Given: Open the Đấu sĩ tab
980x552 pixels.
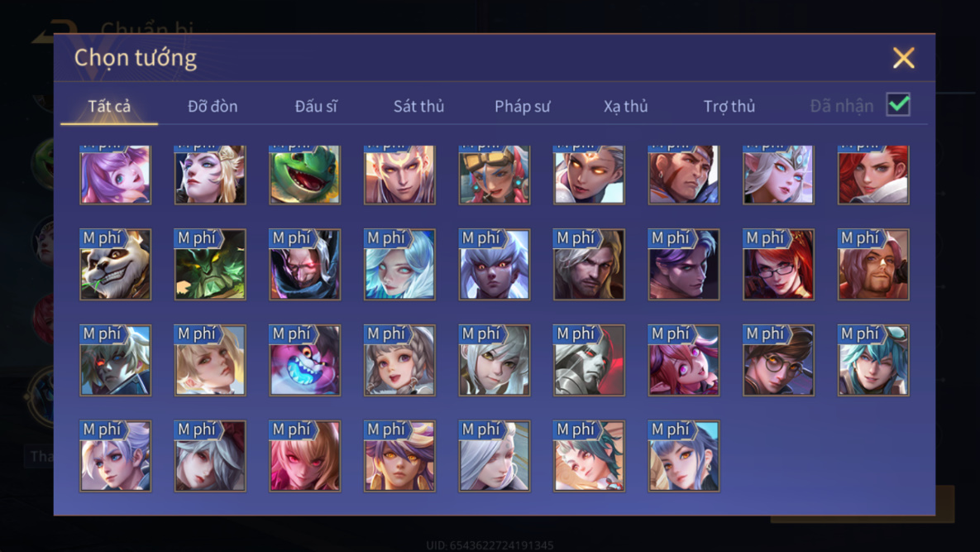Looking at the screenshot, I should [x=316, y=106].
